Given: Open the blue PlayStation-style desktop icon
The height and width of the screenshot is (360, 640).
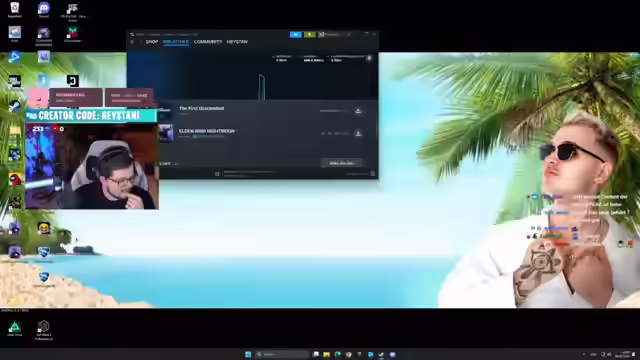Looking at the screenshot, I should coord(15,57).
